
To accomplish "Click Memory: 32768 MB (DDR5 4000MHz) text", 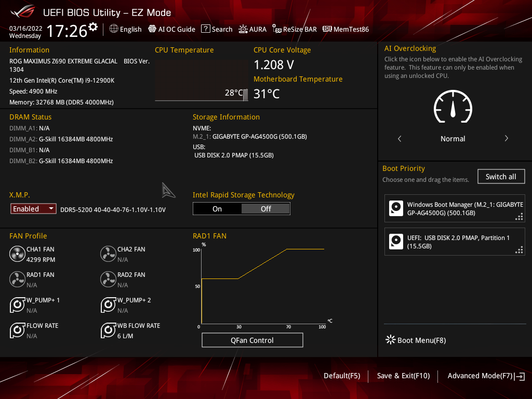I will [61, 102].
